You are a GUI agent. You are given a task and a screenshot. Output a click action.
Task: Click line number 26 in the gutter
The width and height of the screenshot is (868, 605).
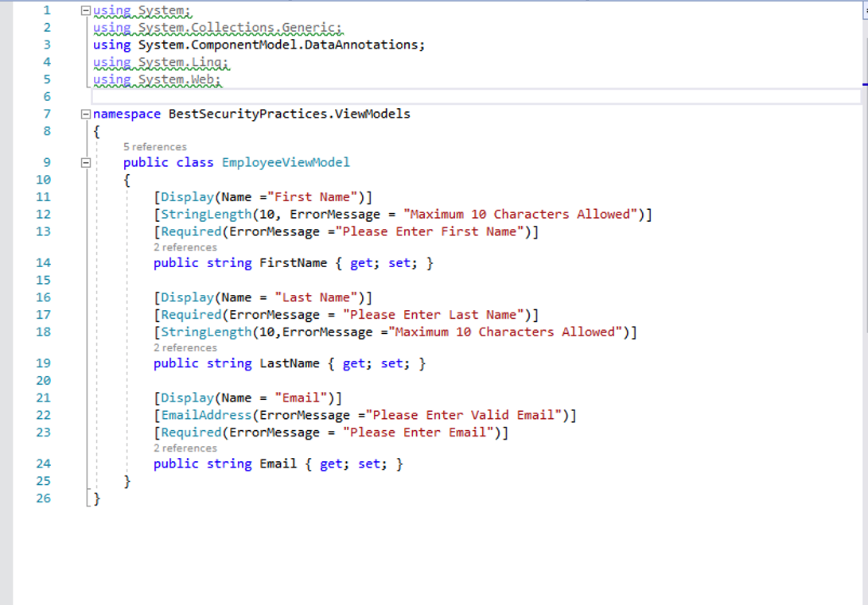(x=43, y=498)
